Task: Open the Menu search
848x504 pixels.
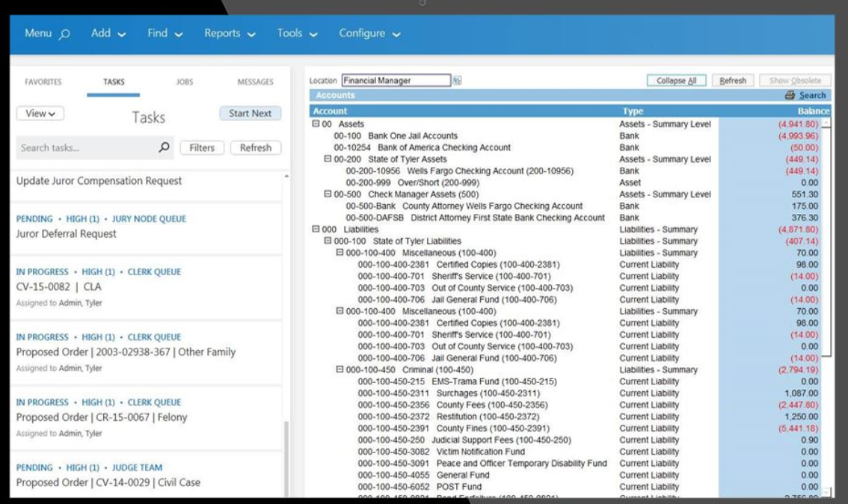Action: [x=47, y=34]
